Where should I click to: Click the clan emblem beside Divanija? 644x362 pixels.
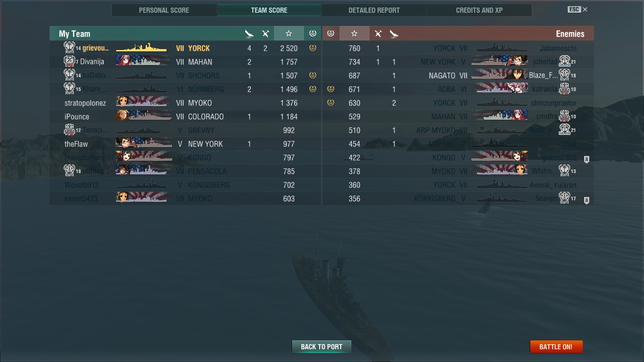coord(69,61)
